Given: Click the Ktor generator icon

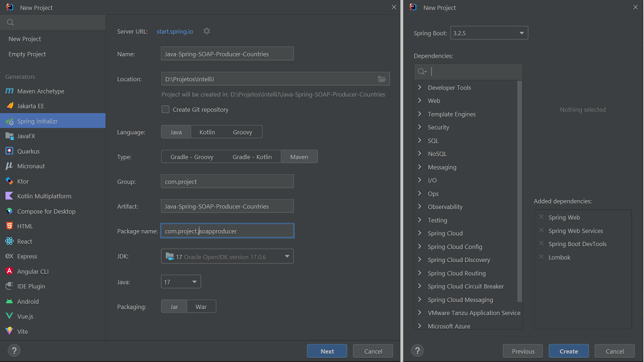Looking at the screenshot, I should pos(9,181).
